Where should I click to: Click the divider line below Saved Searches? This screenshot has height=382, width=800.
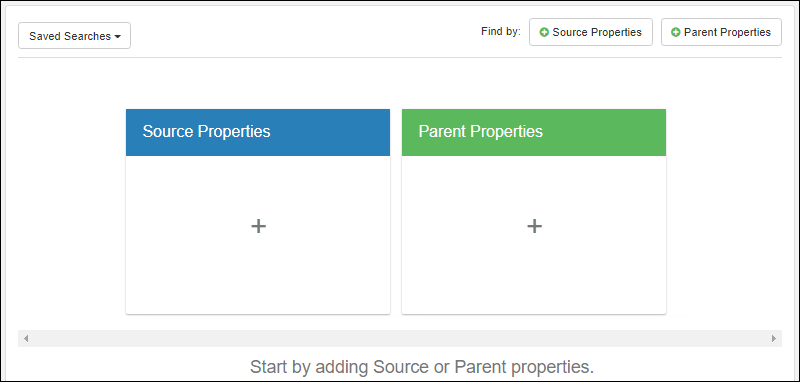400,57
